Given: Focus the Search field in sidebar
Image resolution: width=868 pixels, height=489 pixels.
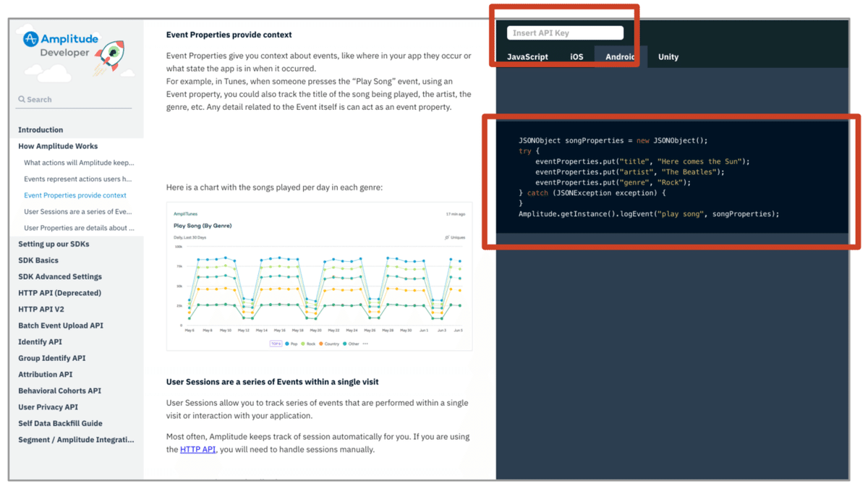Looking at the screenshot, I should pos(75,99).
